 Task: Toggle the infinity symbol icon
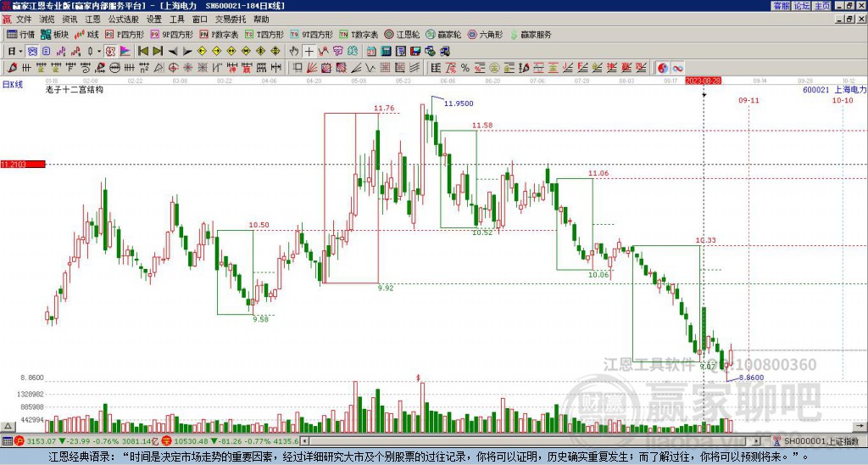pos(677,68)
